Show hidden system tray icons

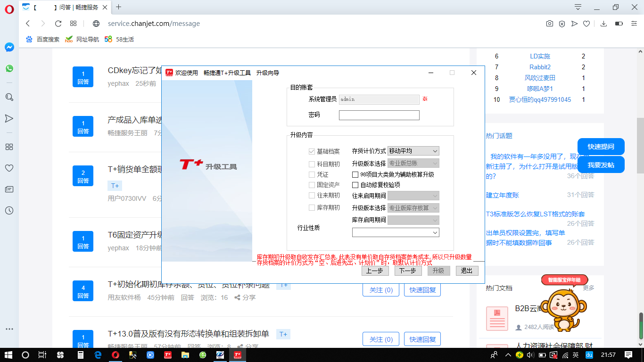click(508, 355)
